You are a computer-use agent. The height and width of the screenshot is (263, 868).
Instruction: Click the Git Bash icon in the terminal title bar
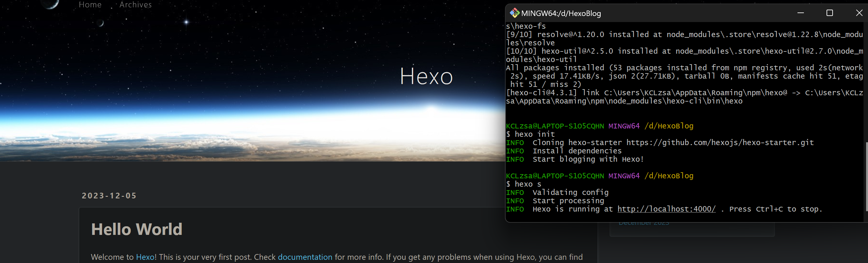[515, 13]
